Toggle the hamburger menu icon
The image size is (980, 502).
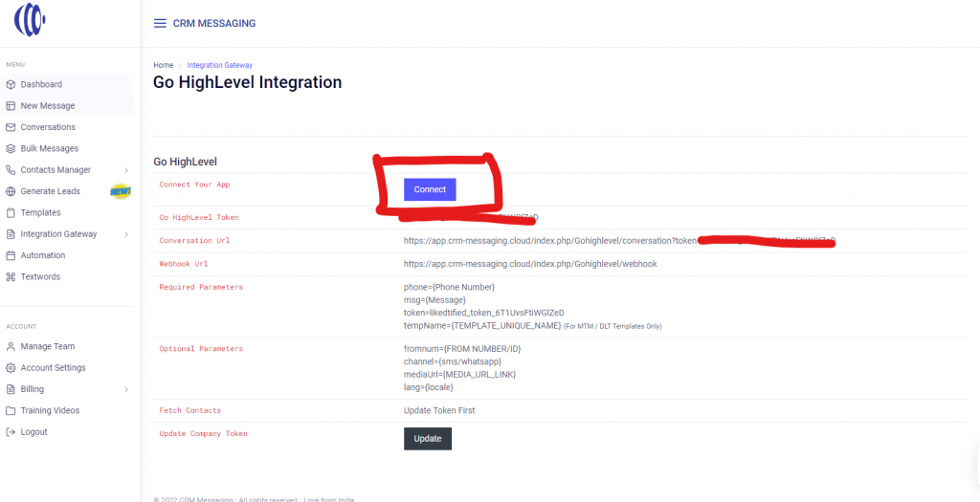click(x=160, y=24)
